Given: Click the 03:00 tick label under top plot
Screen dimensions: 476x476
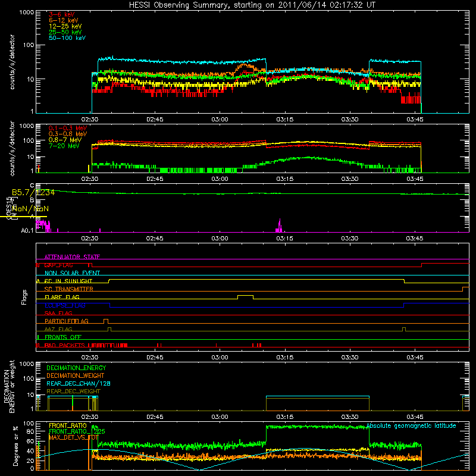Looking at the screenshot, I should click(x=220, y=120).
